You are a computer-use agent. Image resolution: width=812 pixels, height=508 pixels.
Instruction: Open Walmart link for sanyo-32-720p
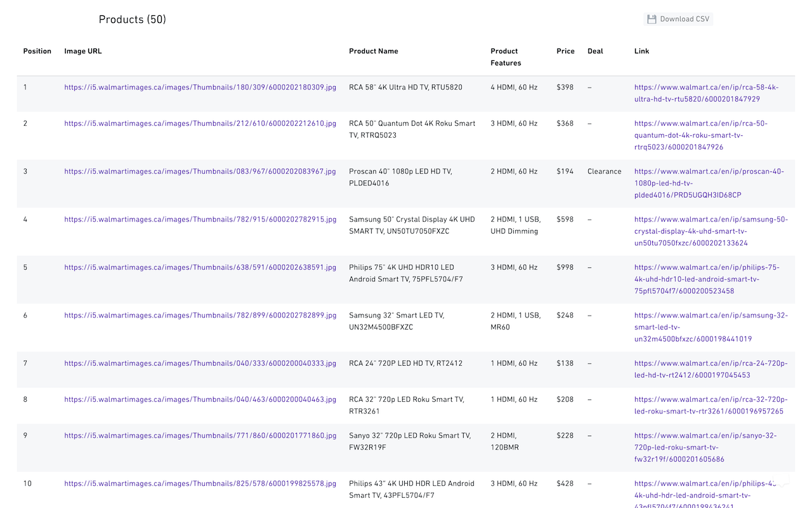click(x=705, y=447)
